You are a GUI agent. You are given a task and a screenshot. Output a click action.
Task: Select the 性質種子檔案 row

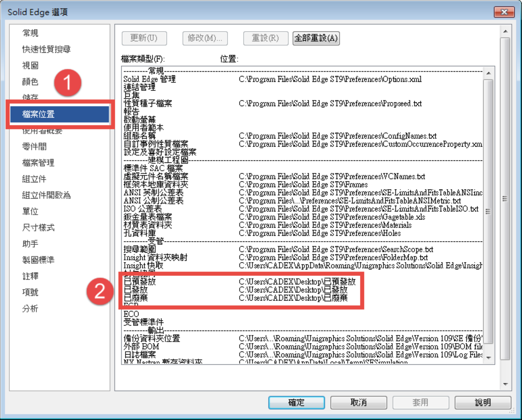(x=303, y=103)
